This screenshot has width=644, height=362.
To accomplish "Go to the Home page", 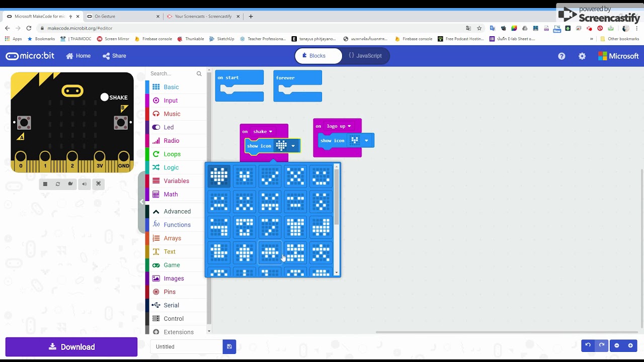I will click(x=78, y=56).
